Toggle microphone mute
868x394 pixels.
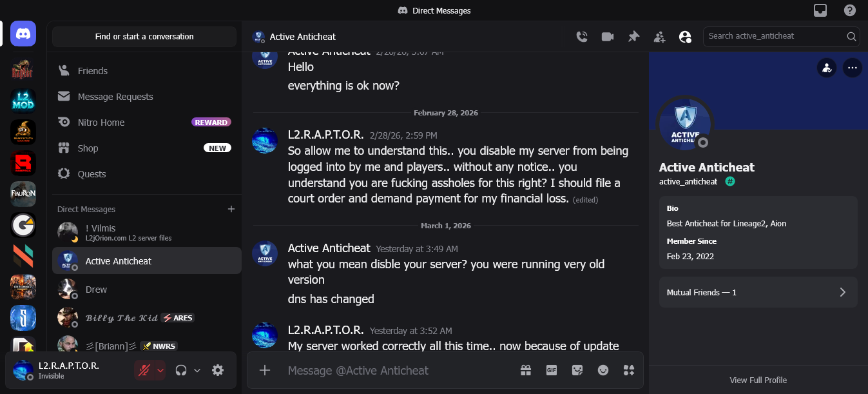click(144, 370)
